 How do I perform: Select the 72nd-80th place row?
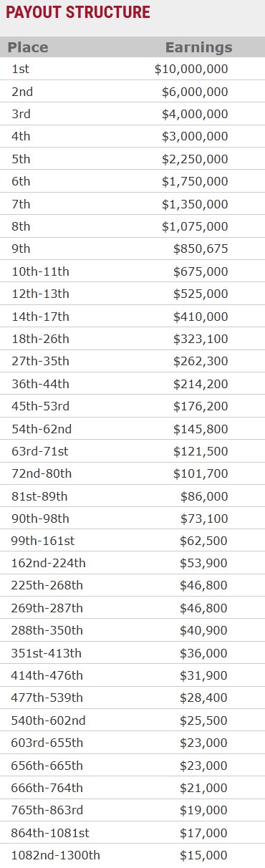(132, 473)
